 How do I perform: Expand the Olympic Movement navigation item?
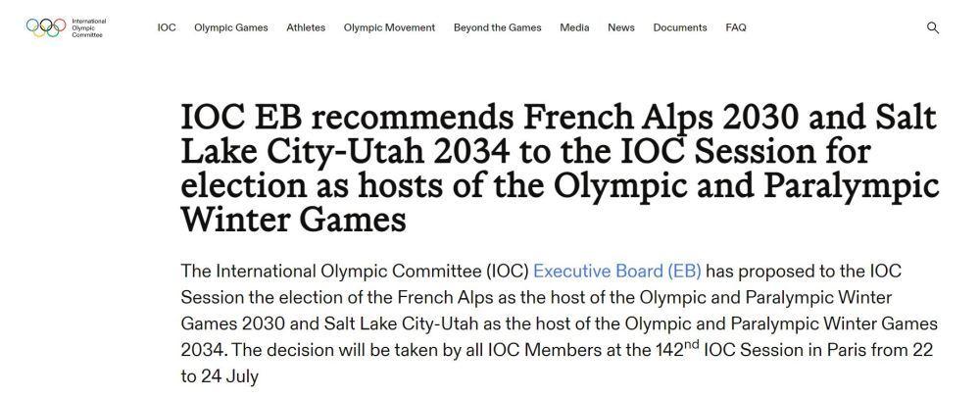pos(389,27)
